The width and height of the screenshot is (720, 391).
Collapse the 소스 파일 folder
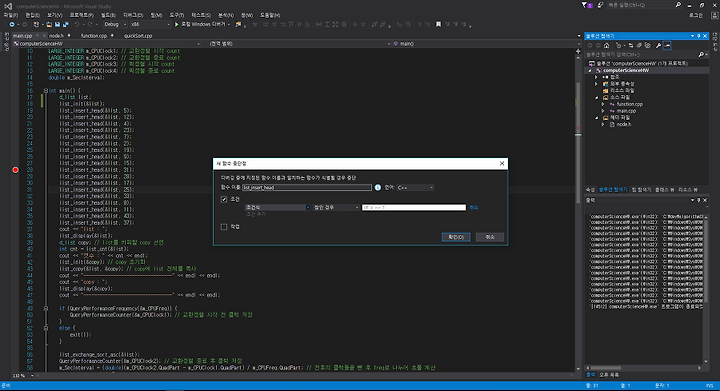[x=597, y=97]
